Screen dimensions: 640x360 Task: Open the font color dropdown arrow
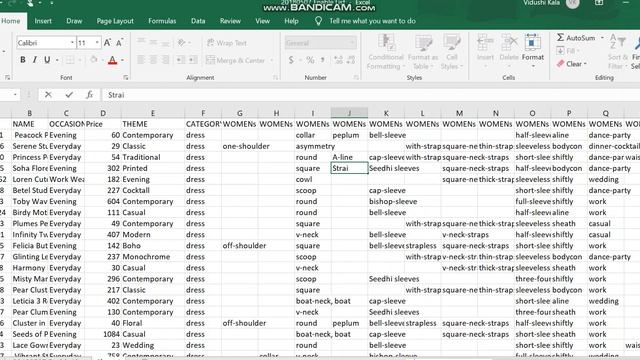click(122, 60)
